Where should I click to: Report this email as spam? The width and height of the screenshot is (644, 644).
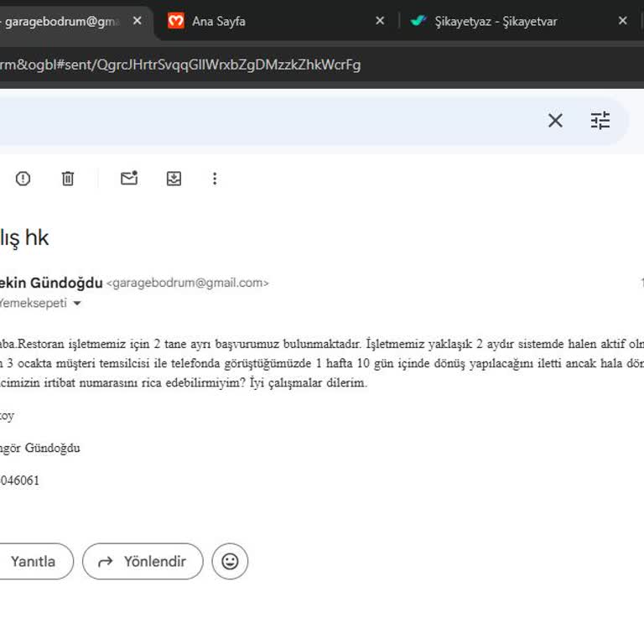[23, 179]
